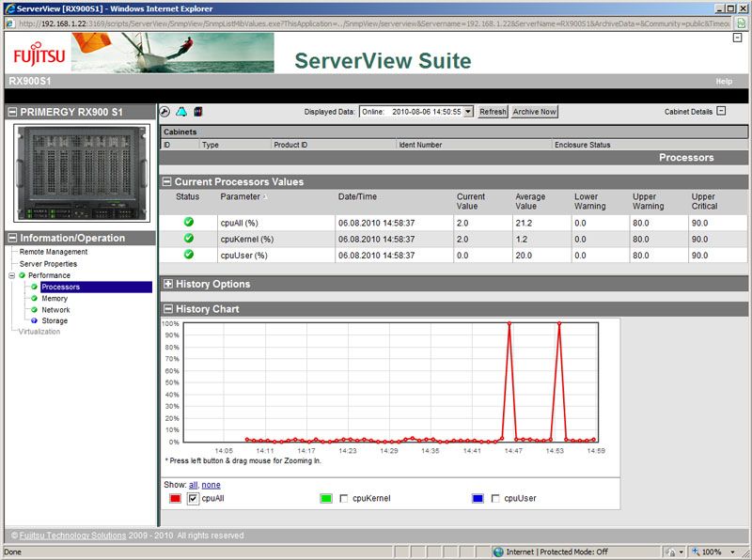Click the Performance tree item
This screenshot has width=752, height=560.
click(49, 275)
